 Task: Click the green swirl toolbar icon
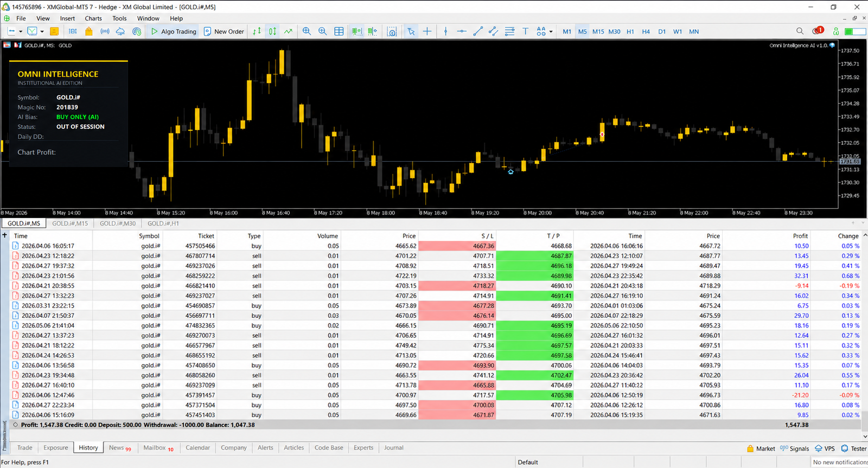tap(137, 31)
